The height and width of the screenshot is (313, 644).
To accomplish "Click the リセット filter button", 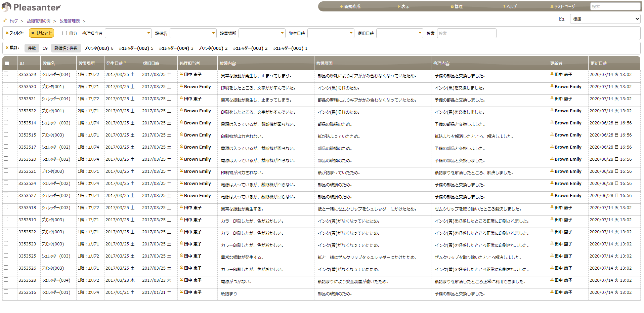I will [41, 33].
